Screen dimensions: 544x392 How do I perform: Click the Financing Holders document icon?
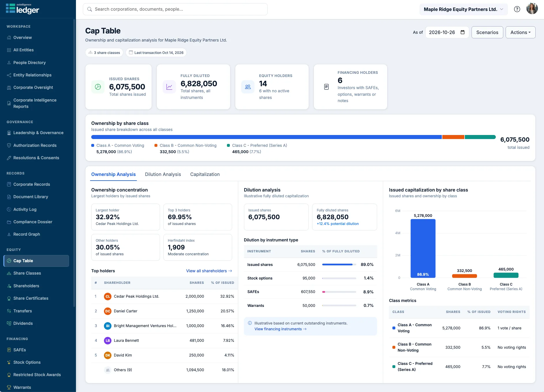click(326, 87)
